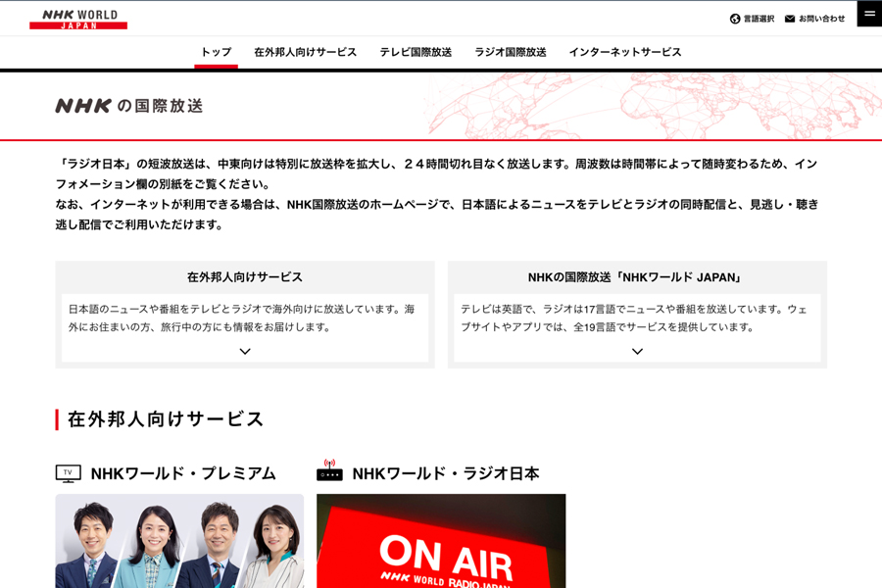882x588 pixels.
Task: Open the ON AIR radio Japan thumbnail
Action: point(441,541)
